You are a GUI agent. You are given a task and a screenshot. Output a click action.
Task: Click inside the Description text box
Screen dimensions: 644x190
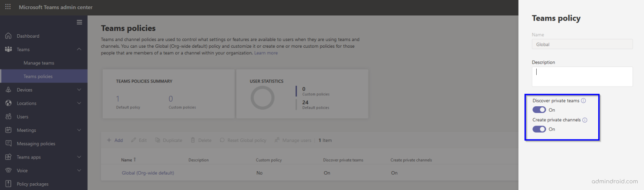(x=582, y=77)
